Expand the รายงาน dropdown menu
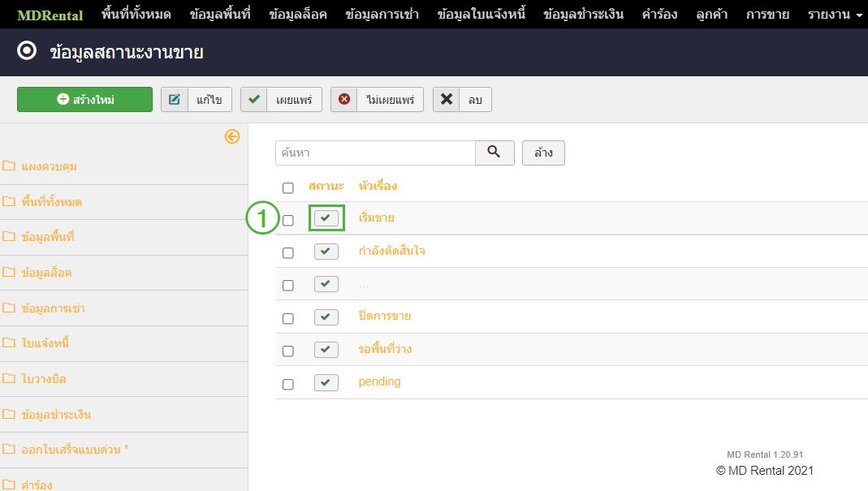This screenshot has height=491, width=868. click(x=835, y=15)
